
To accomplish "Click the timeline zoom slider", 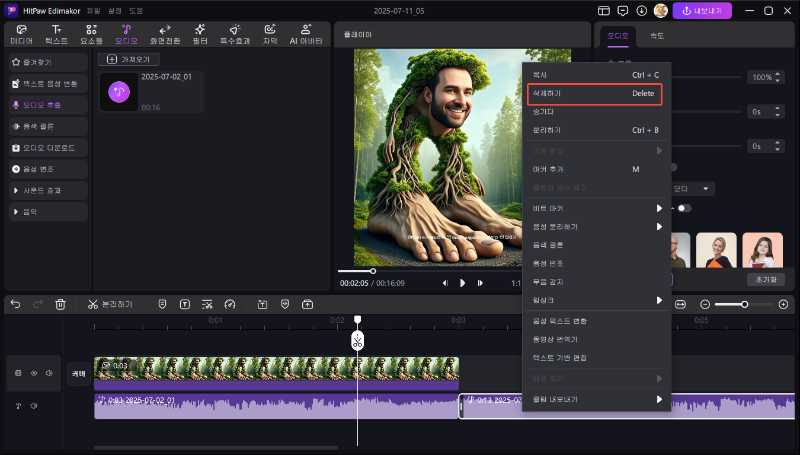I will (744, 305).
